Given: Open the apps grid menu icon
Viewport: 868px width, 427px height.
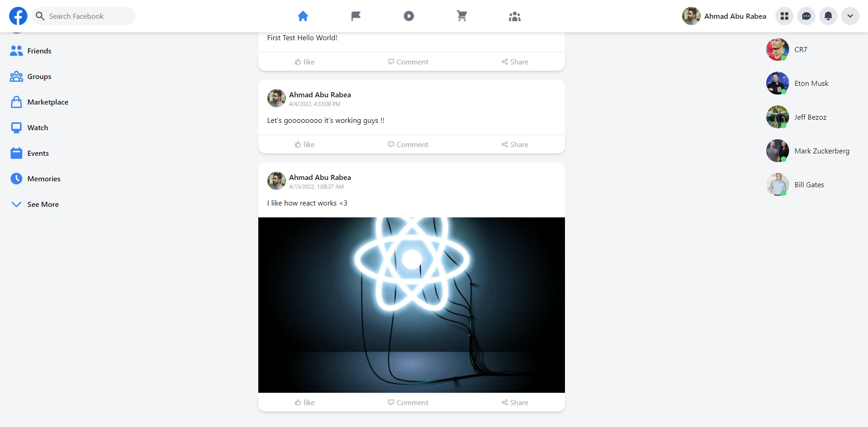Looking at the screenshot, I should (784, 16).
